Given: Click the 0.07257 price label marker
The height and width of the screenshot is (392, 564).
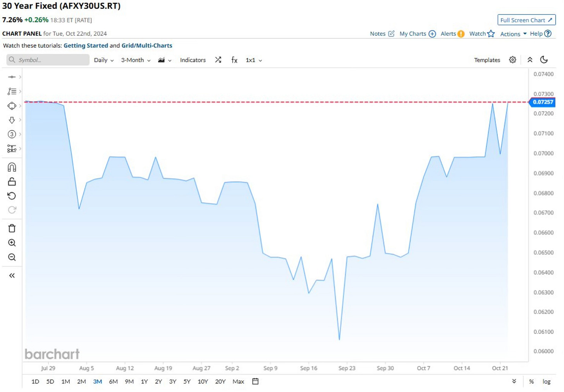Looking at the screenshot, I should coord(543,102).
